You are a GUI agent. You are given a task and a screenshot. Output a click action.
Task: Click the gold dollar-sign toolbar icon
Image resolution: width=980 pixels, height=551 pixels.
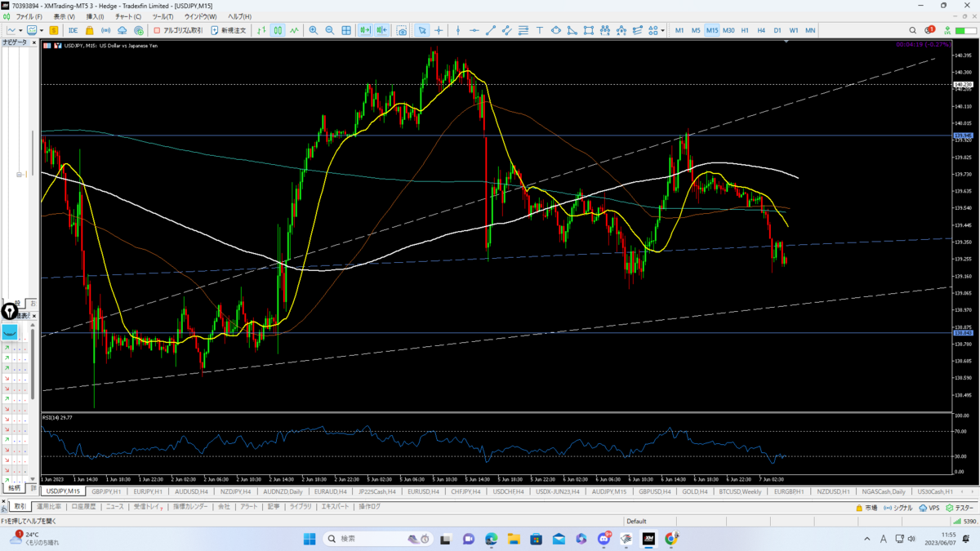coord(54,30)
